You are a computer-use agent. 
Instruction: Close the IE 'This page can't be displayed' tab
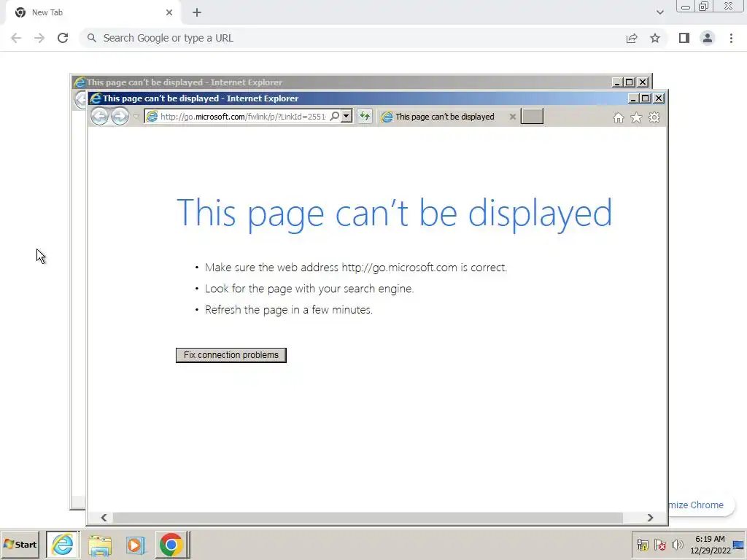pyautogui.click(x=513, y=117)
